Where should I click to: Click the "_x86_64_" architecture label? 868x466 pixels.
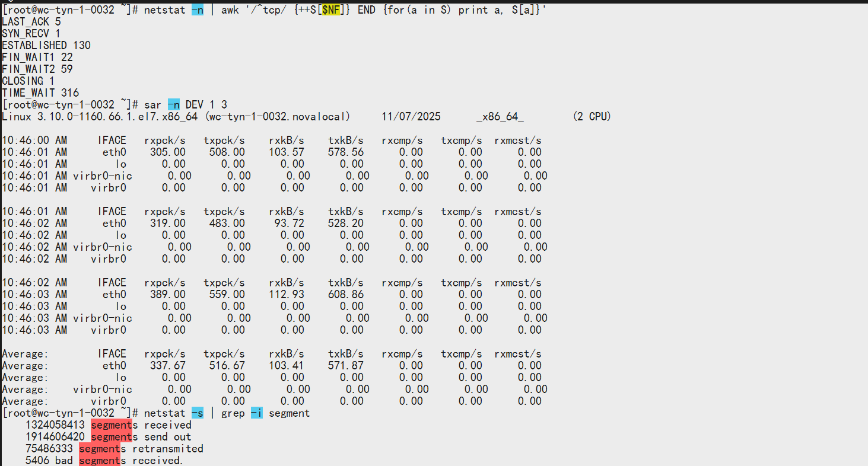(x=500, y=117)
